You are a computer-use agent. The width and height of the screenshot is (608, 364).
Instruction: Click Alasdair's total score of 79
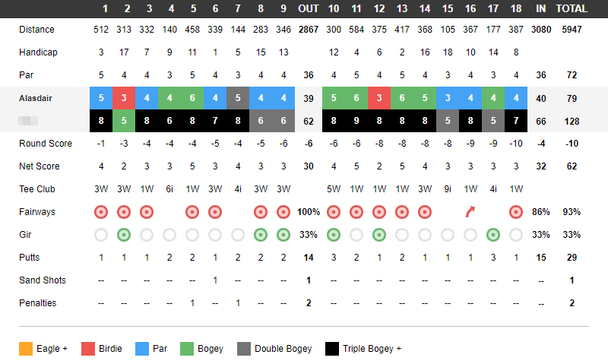(572, 99)
